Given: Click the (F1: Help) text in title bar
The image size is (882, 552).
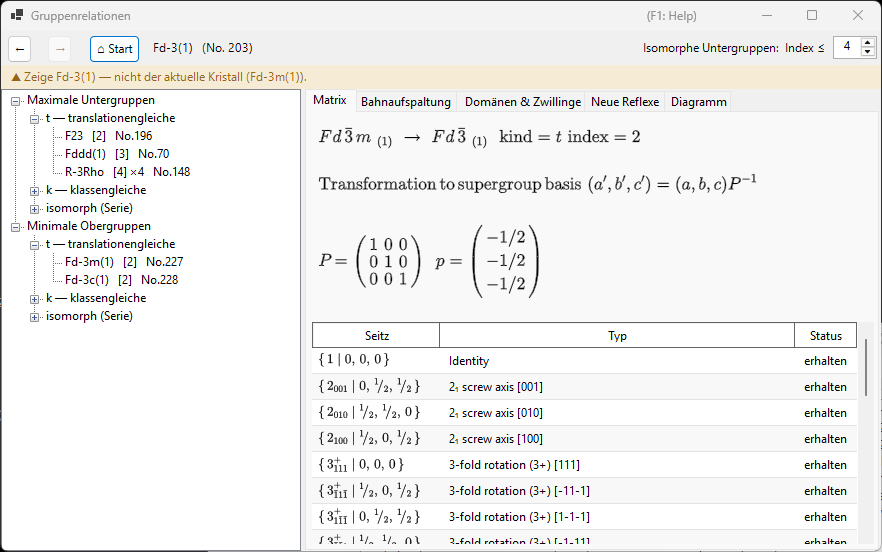Looking at the screenshot, I should coord(671,16).
